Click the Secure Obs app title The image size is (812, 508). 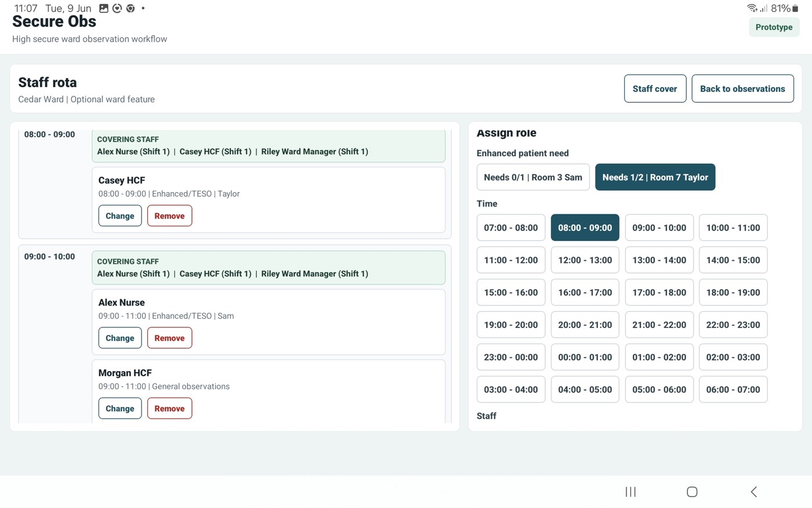(x=54, y=21)
